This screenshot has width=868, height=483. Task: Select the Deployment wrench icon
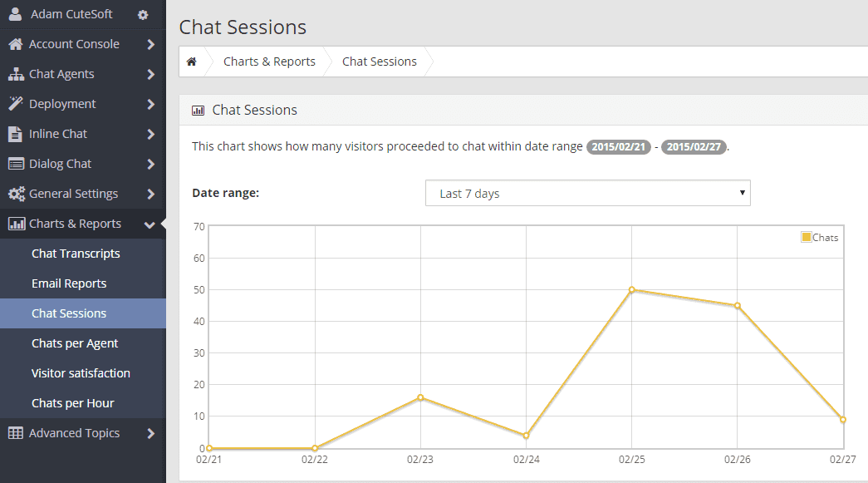16,103
